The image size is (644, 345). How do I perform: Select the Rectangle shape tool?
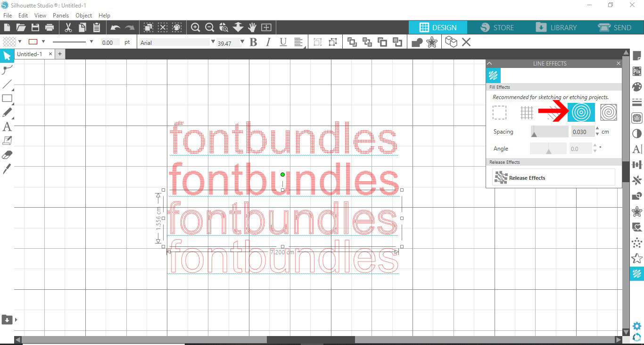[x=7, y=99]
